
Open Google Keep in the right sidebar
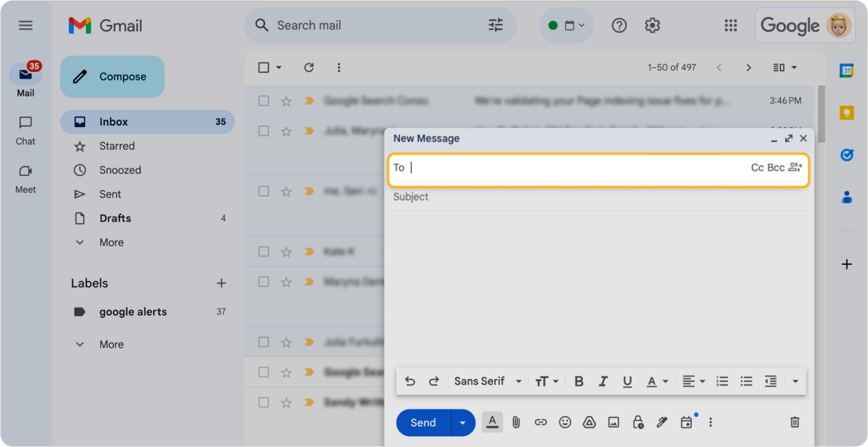tap(847, 113)
